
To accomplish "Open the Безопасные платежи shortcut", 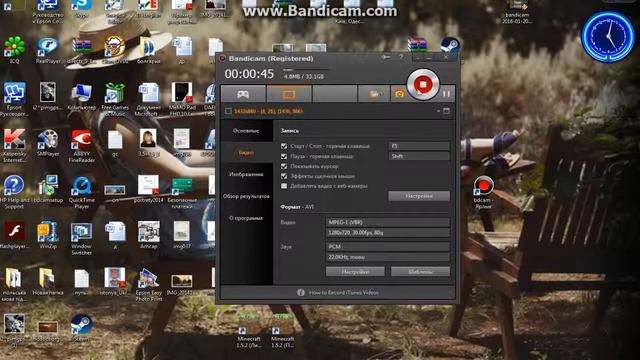I will coord(182,192).
